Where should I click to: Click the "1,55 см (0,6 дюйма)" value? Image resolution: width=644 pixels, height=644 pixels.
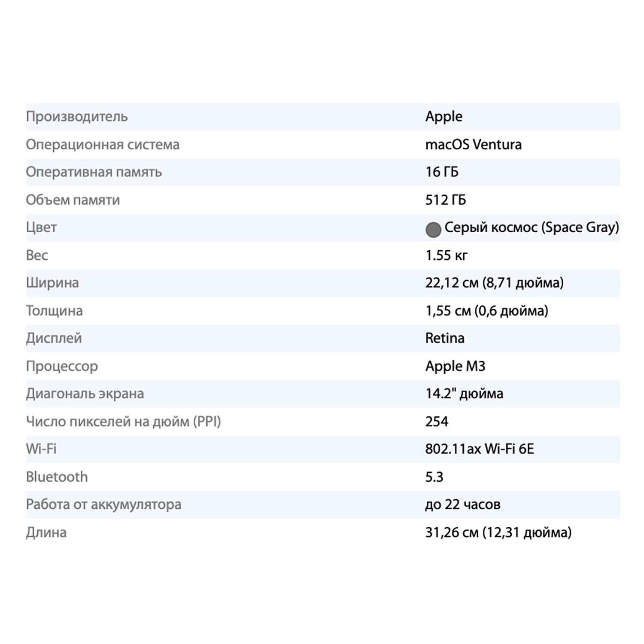[486, 311]
